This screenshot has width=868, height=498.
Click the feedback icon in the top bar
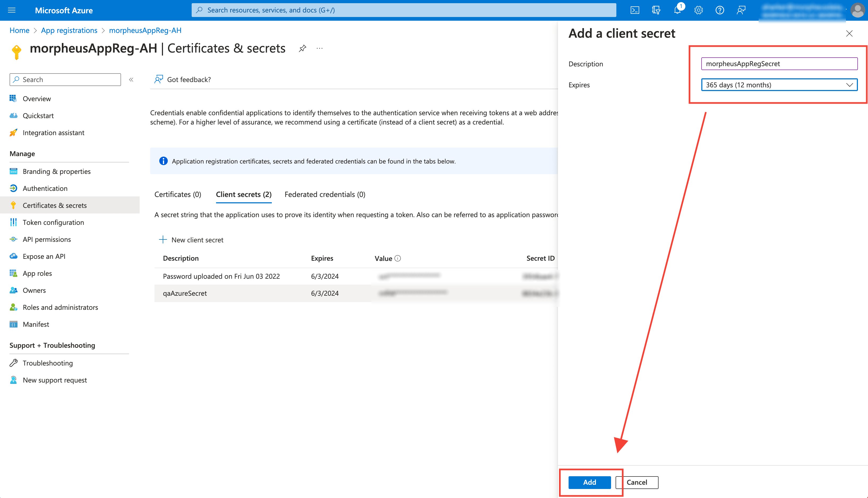coord(741,10)
